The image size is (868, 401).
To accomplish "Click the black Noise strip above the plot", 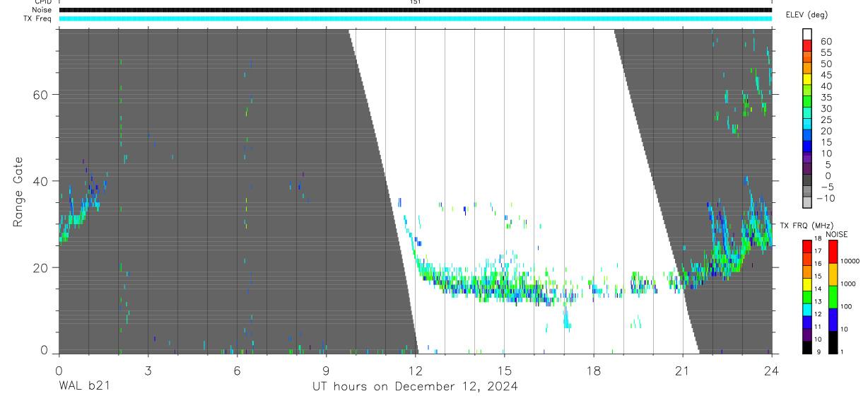I will [415, 10].
